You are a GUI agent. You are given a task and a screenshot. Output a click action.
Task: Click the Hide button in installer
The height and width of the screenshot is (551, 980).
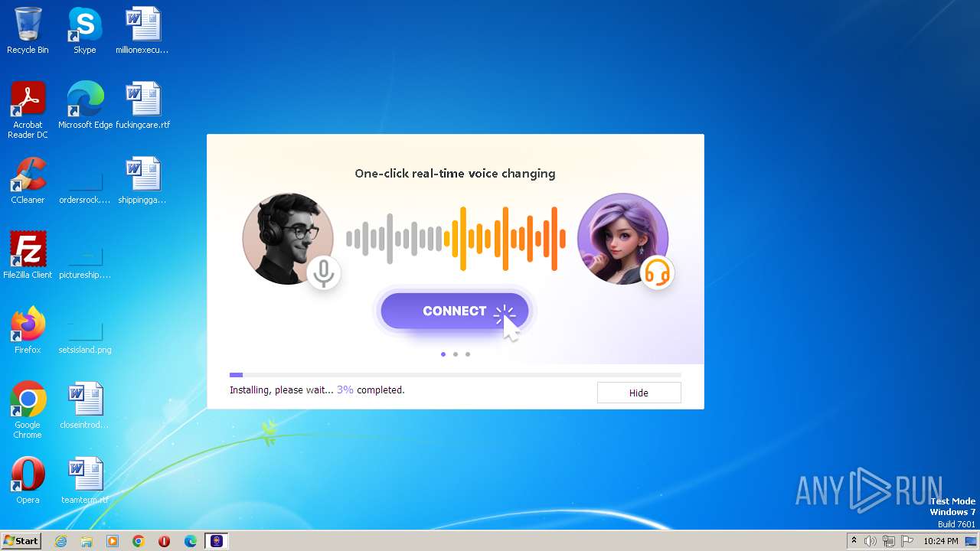[x=639, y=393]
